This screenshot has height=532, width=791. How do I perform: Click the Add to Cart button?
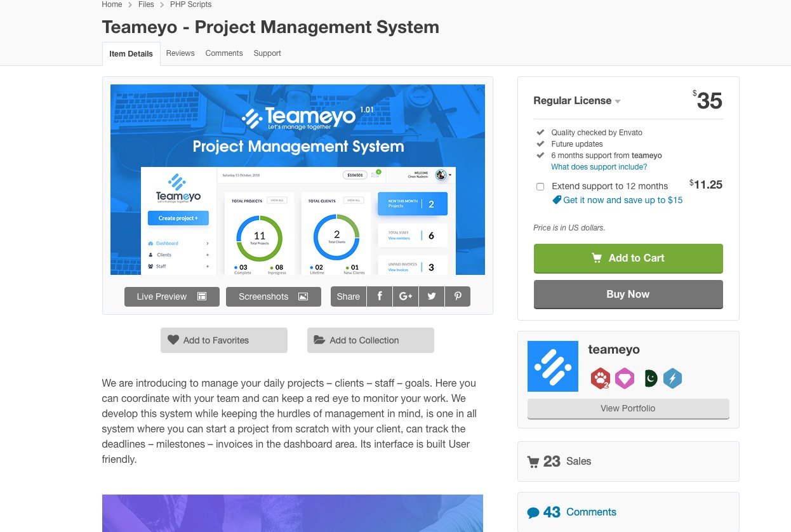(x=628, y=258)
